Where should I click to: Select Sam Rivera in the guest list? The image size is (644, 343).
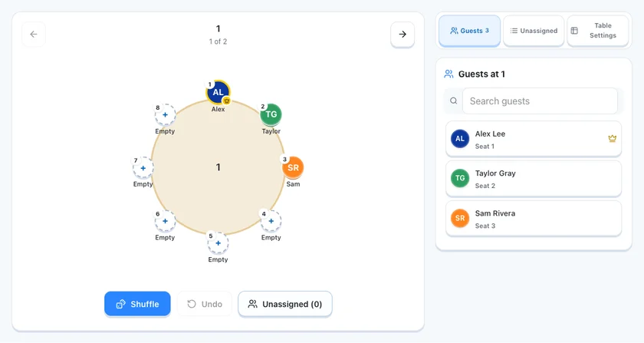[x=534, y=219]
